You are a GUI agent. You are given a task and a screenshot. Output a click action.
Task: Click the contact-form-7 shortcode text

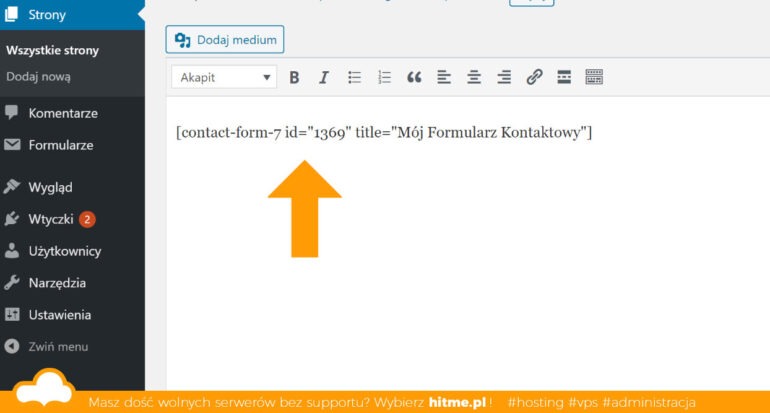[384, 132]
